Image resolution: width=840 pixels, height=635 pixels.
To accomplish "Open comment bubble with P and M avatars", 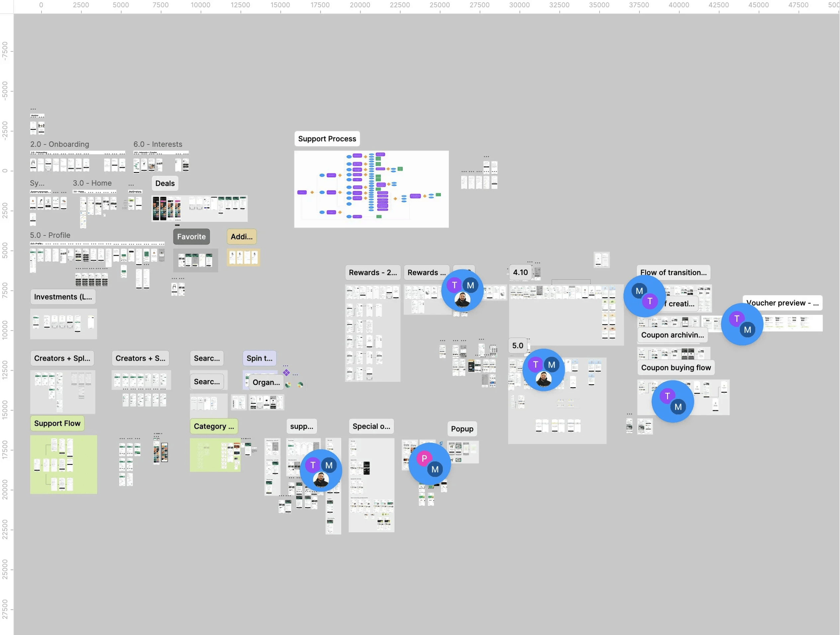I will pos(430,464).
